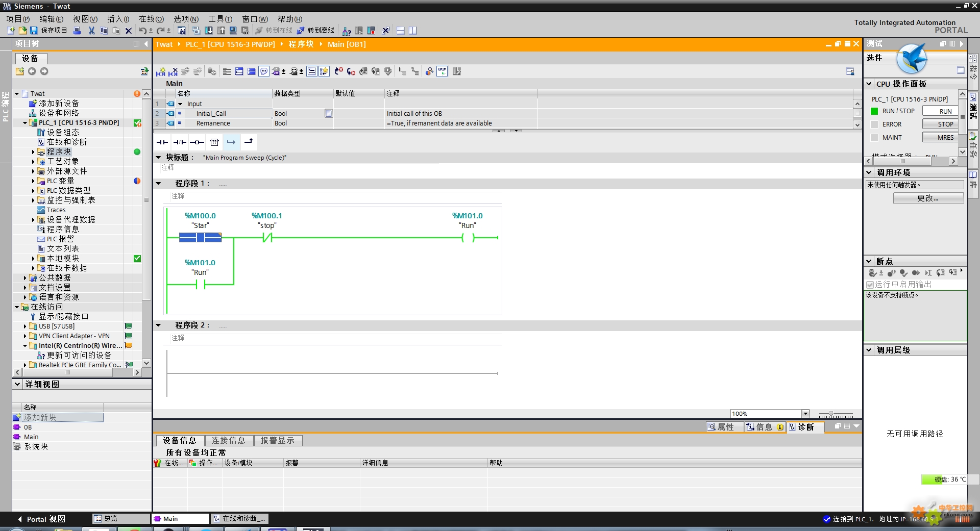Click the new project icon in main toolbar
Screen dimensions: 980x531
11,31
